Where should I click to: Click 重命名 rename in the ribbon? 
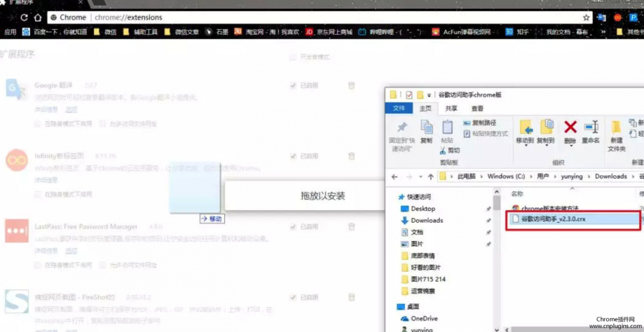tap(591, 132)
